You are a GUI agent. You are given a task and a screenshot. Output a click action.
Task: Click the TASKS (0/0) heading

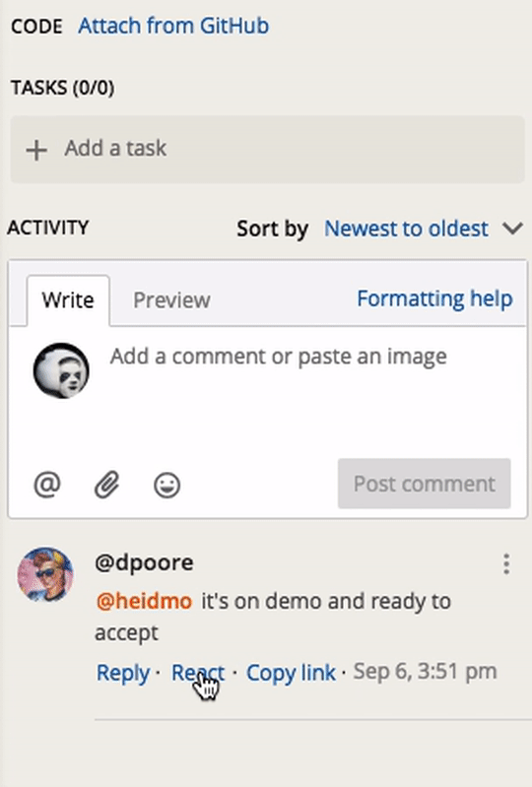pyautogui.click(x=63, y=88)
